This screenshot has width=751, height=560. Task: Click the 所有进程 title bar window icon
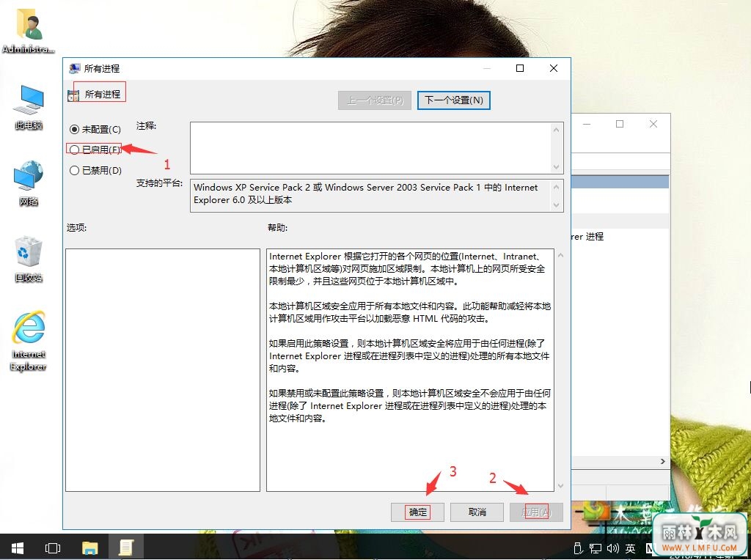[x=74, y=68]
